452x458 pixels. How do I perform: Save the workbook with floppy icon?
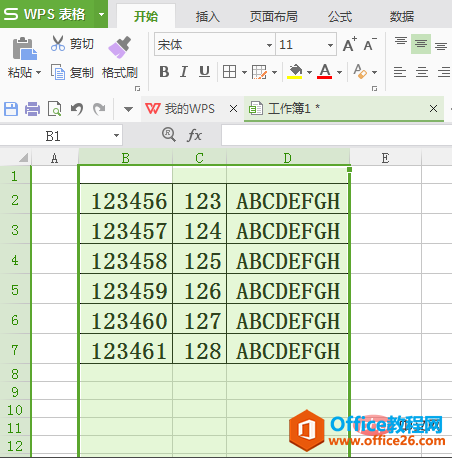pyautogui.click(x=11, y=109)
